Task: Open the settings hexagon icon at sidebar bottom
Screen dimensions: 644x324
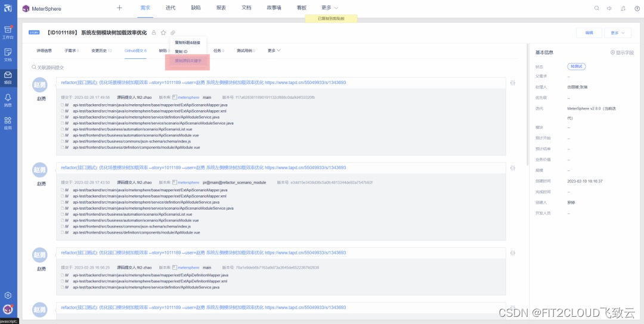Action: point(8,295)
